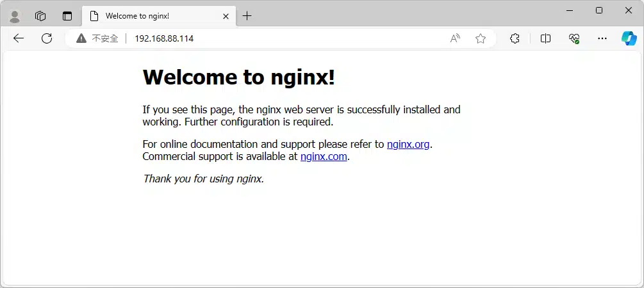Image resolution: width=644 pixels, height=288 pixels.
Task: Open the Settings and more ellipsis menu
Action: [602, 38]
